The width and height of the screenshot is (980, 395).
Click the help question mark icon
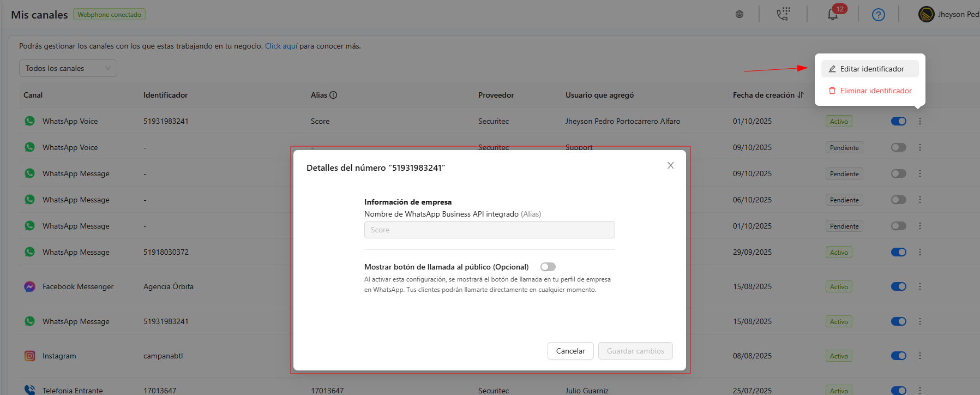[x=878, y=15]
